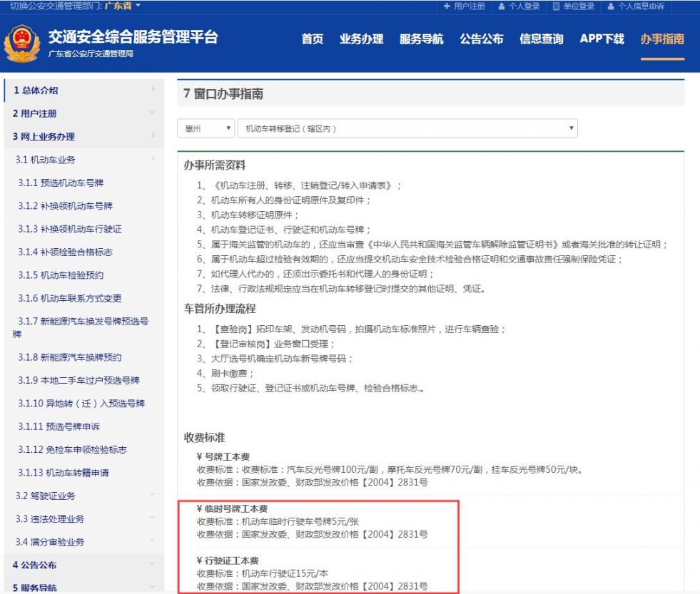Viewport: 700px width, 594px height.
Task: Open 3.1.4 补领检验合格标志
Action: 65,252
